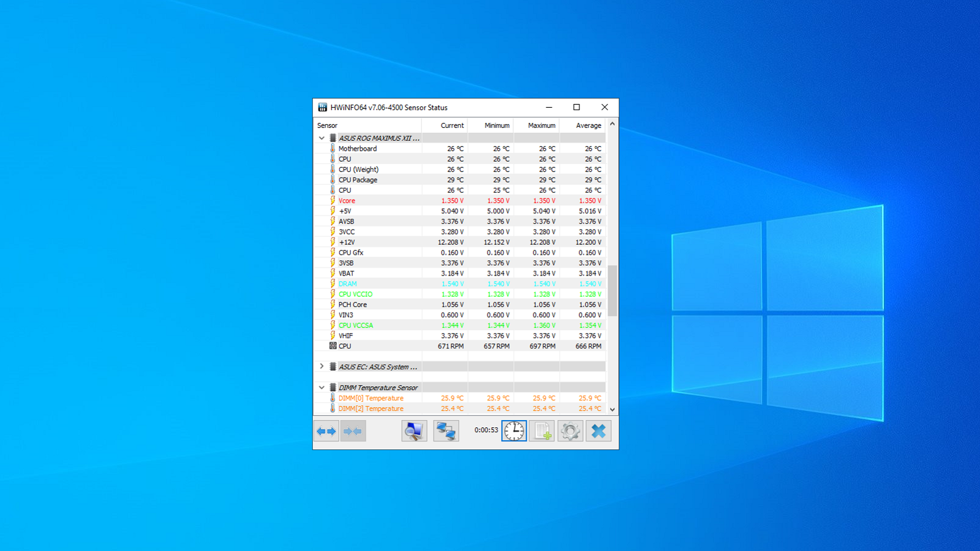Start logging with the sheet-plus icon
Viewport: 980px width, 551px height.
point(542,431)
